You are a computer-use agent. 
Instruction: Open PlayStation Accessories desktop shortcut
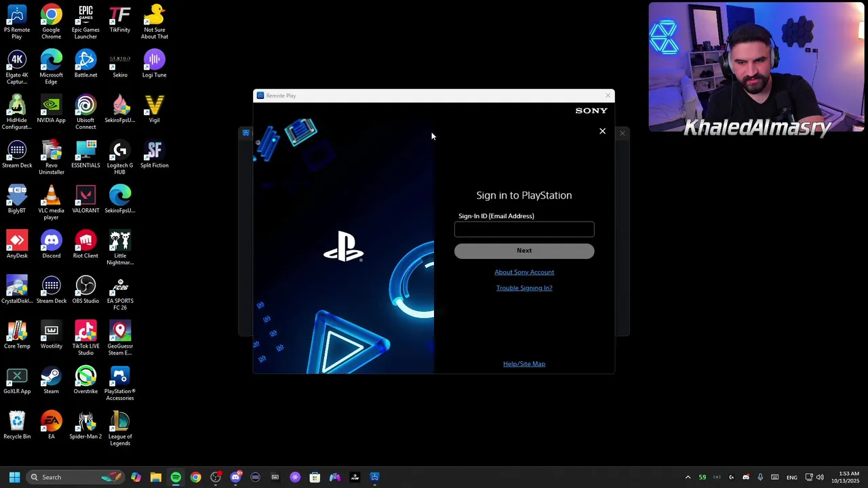tap(120, 384)
